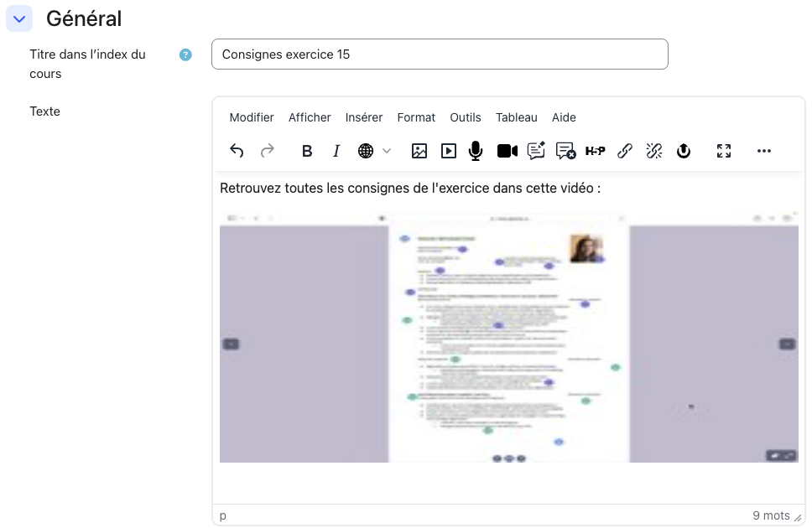Screen dimensions: 812x528
Task: Collapse the Général section
Action: [19, 19]
